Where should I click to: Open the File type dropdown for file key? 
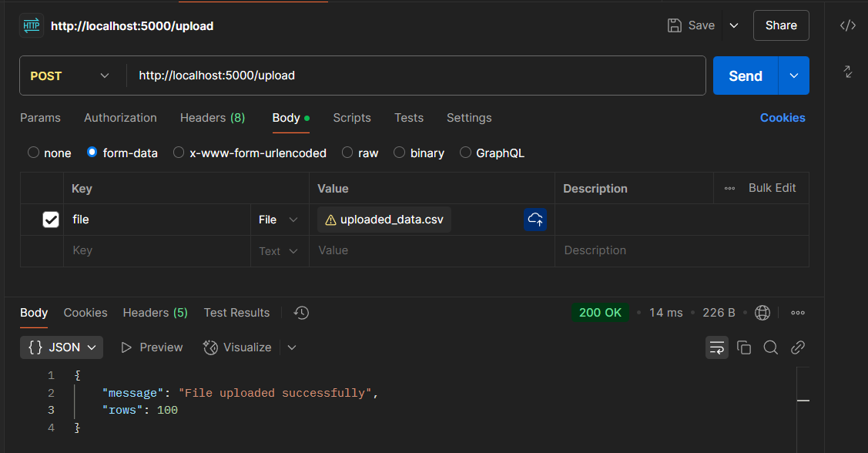click(x=279, y=220)
